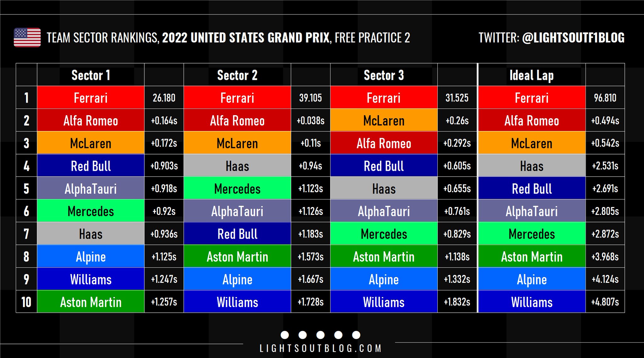The width and height of the screenshot is (644, 358).
Task: Click the United States flag icon
Action: point(27,37)
